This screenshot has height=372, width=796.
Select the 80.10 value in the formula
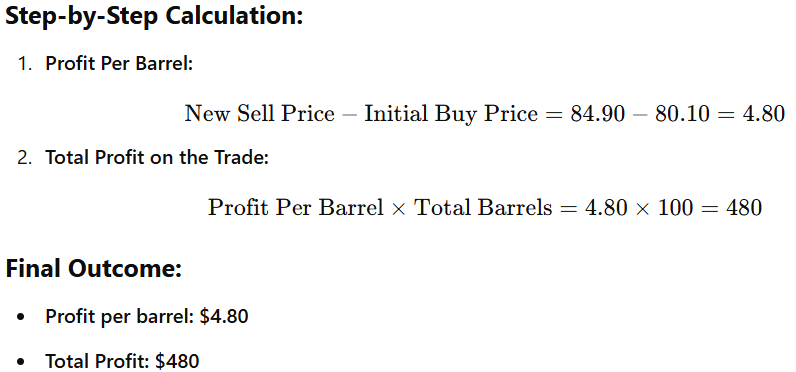point(682,114)
